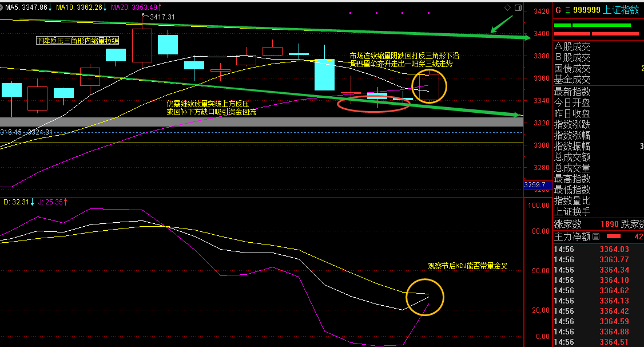Select the tick row showing 3364.34
This screenshot has width=644, height=347.
click(598, 270)
